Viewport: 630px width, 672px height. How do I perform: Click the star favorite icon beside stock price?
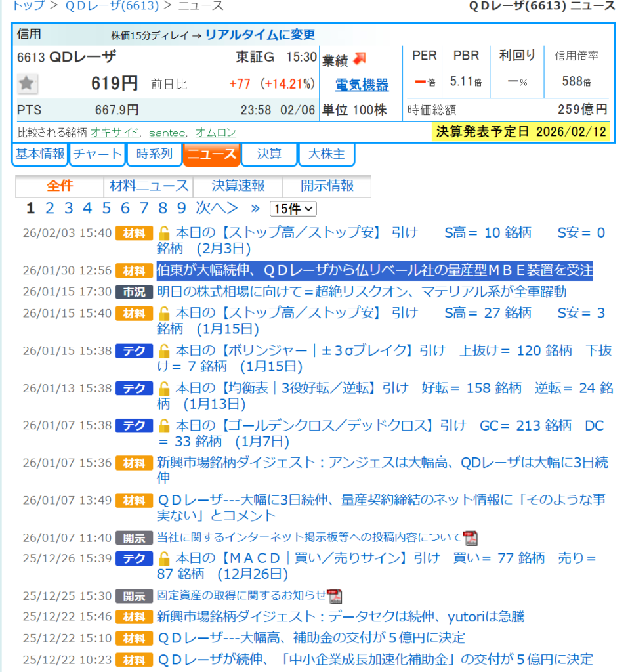pyautogui.click(x=27, y=83)
